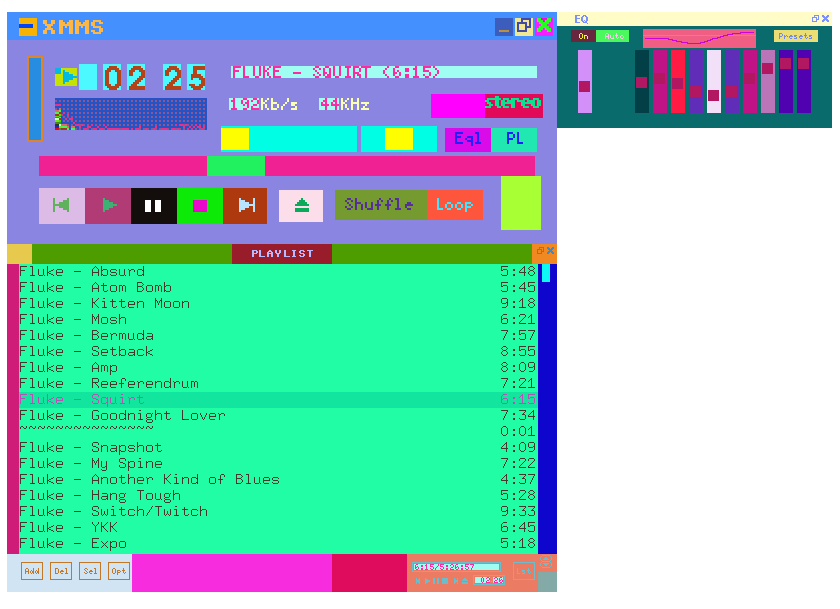Open the Del removal menu
This screenshot has width=840, height=609.
click(60, 570)
